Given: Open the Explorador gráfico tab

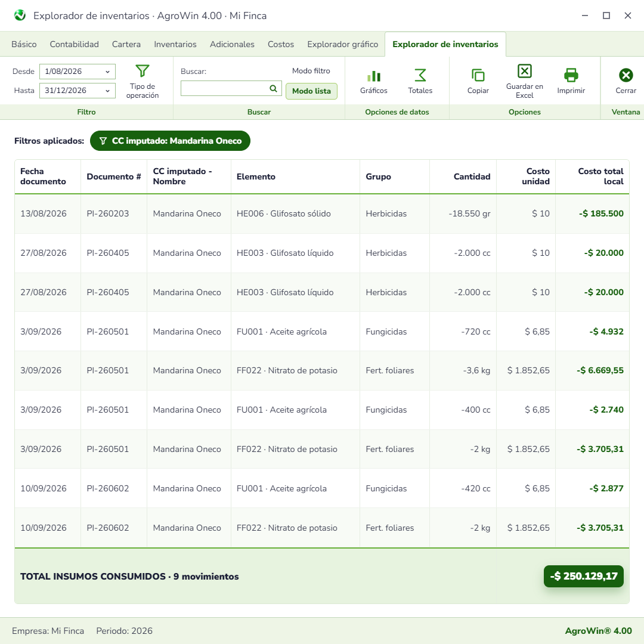Looking at the screenshot, I should pos(342,44).
